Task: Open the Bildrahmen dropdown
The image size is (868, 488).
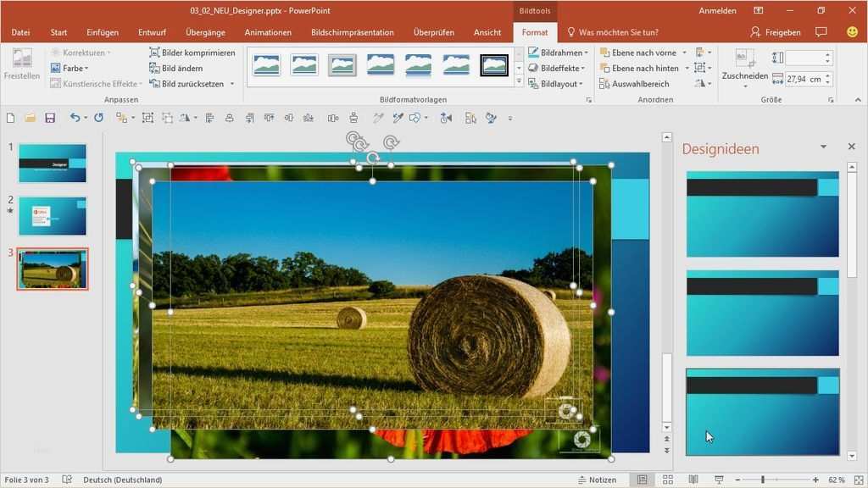Action: pos(557,52)
